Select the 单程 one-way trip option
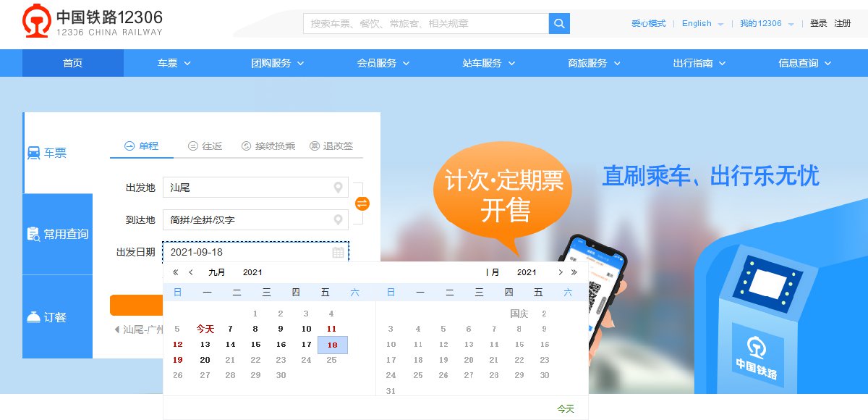This screenshot has width=868, height=420. click(x=142, y=146)
